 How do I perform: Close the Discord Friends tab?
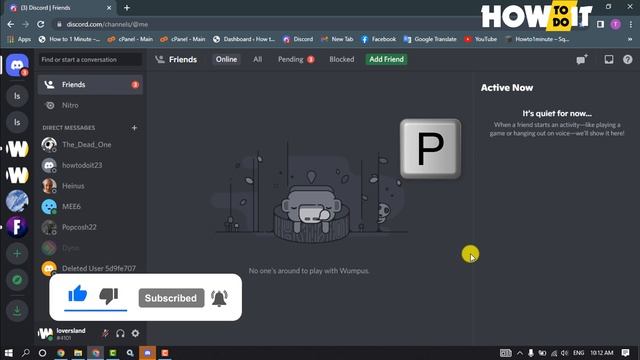[x=109, y=8]
